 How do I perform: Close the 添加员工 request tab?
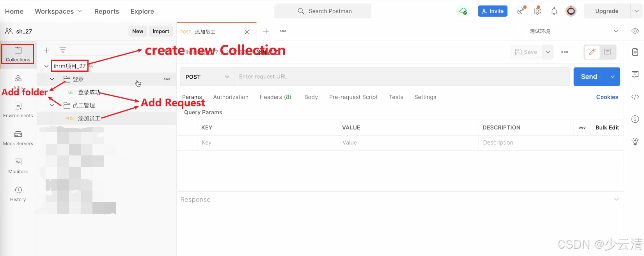(x=247, y=32)
